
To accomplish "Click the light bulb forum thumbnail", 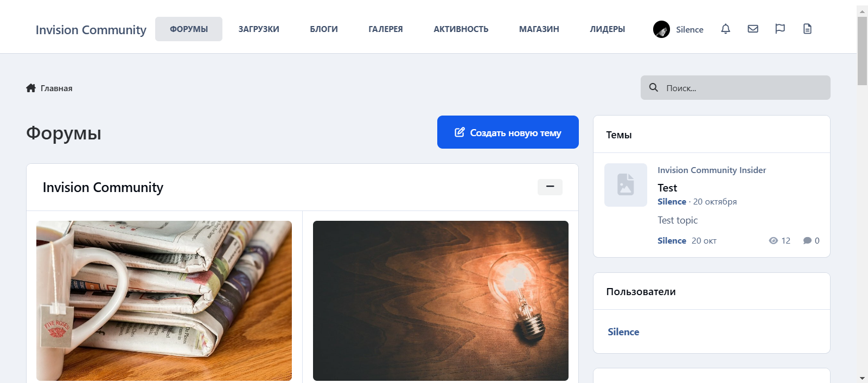I will tap(441, 301).
